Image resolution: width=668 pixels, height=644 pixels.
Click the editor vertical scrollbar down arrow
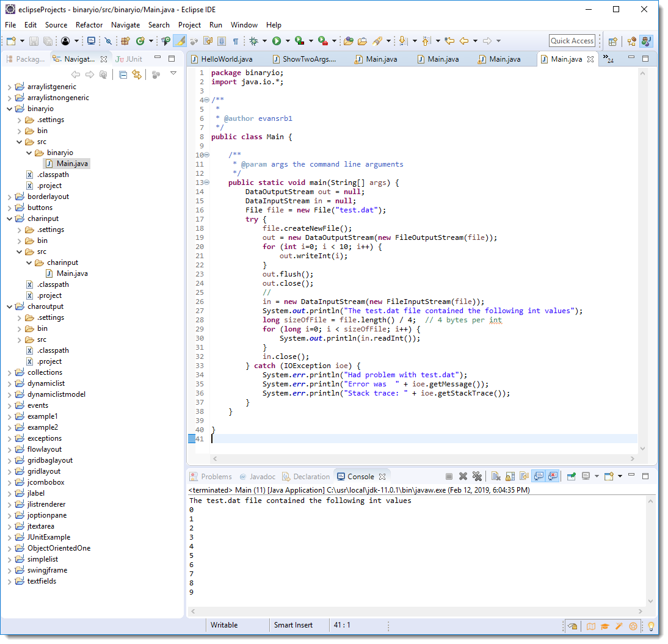pyautogui.click(x=643, y=449)
